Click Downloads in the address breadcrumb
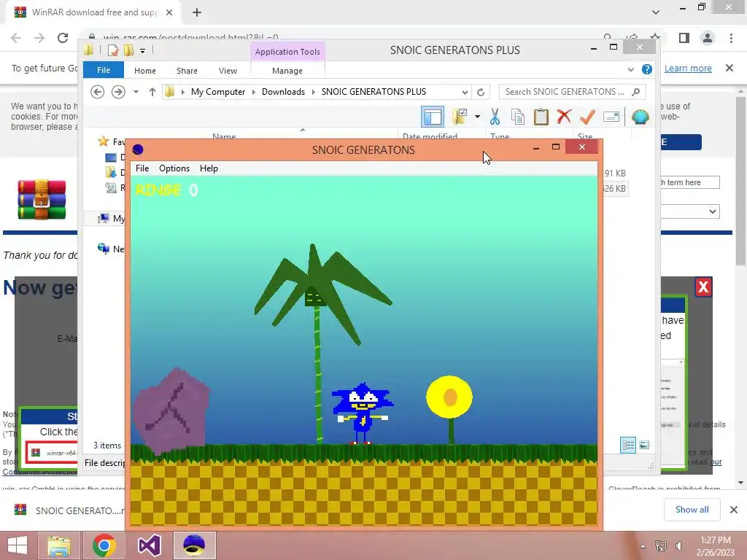 click(283, 91)
